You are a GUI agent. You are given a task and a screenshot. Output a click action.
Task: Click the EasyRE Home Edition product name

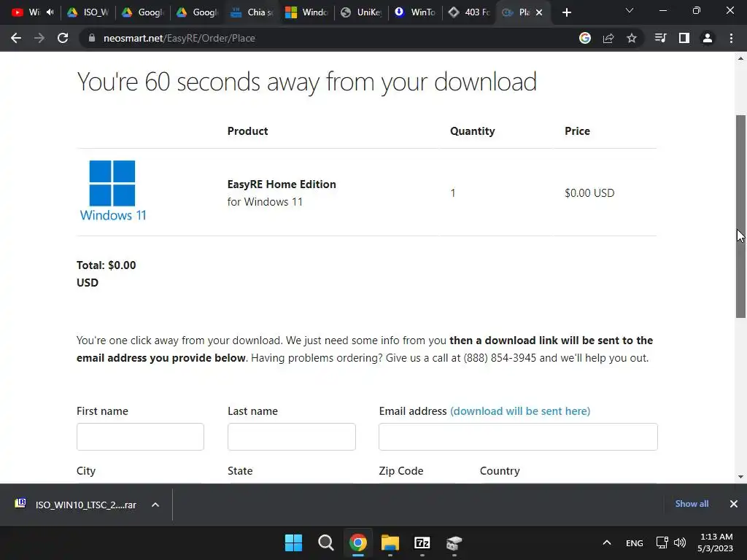tap(282, 184)
